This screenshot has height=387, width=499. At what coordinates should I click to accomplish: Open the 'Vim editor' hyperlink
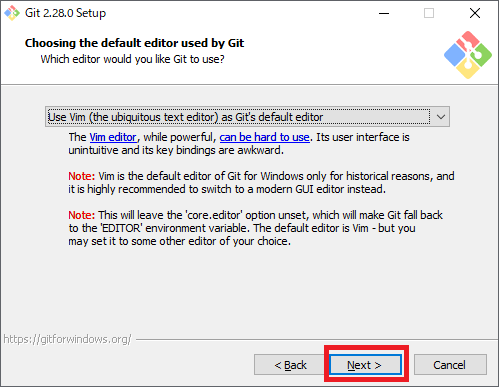tap(113, 137)
